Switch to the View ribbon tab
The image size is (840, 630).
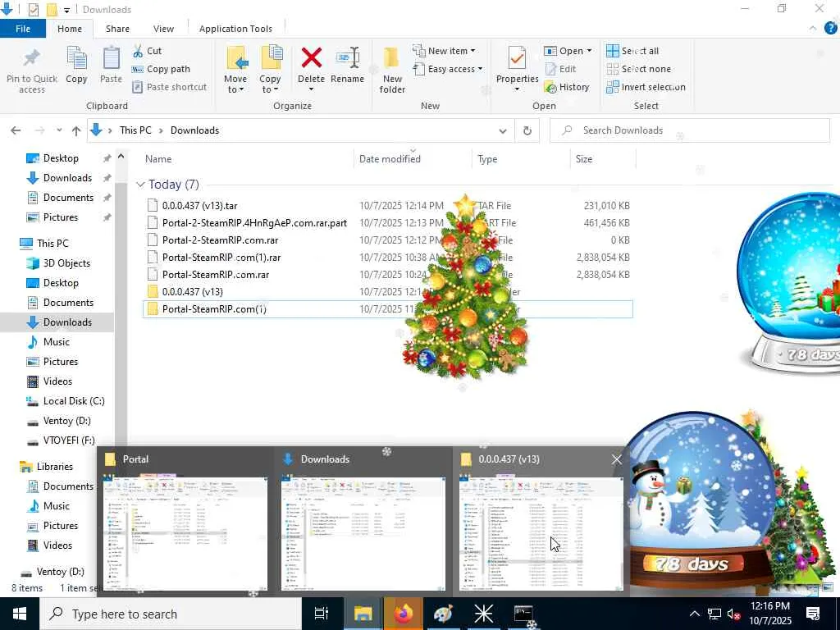[x=163, y=29]
